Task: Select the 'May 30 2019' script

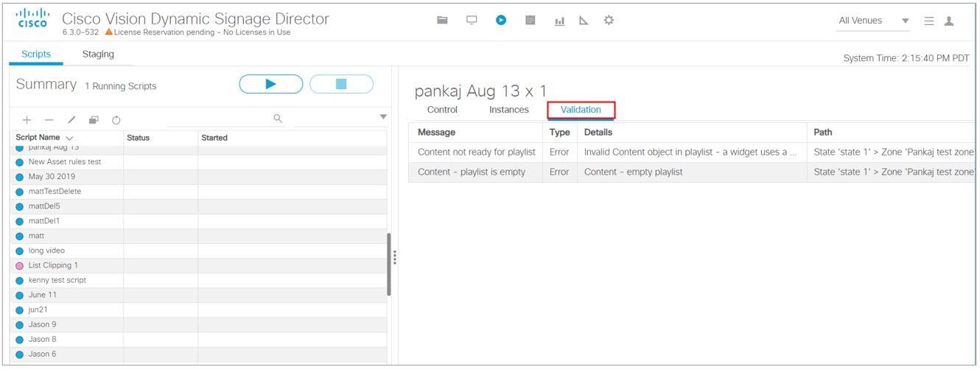Action: tap(198, 177)
